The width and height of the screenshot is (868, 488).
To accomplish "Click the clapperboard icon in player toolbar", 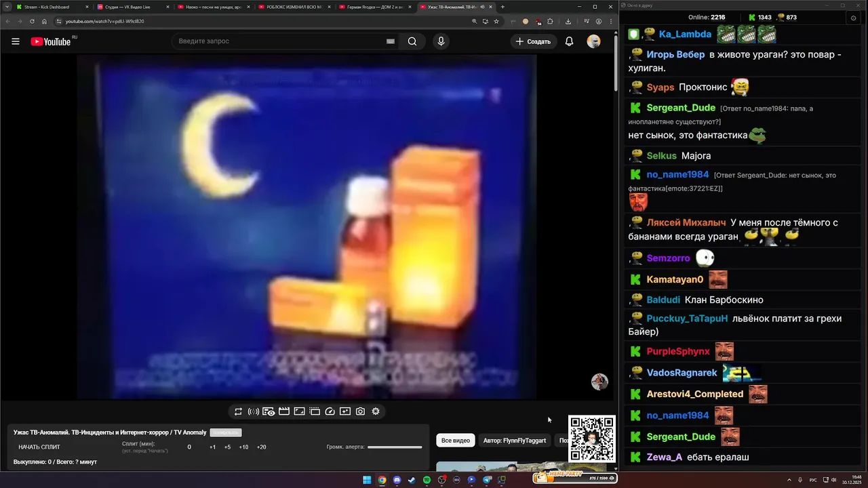I will click(x=284, y=411).
